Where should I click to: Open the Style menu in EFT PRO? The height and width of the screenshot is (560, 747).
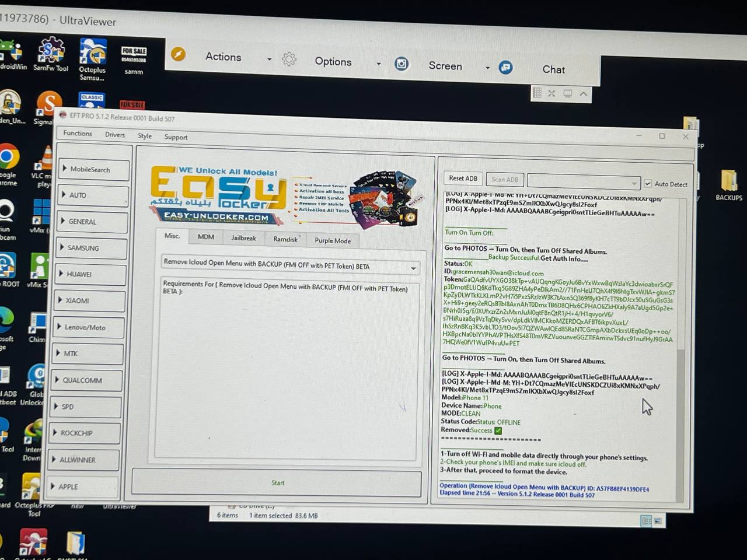(x=145, y=136)
